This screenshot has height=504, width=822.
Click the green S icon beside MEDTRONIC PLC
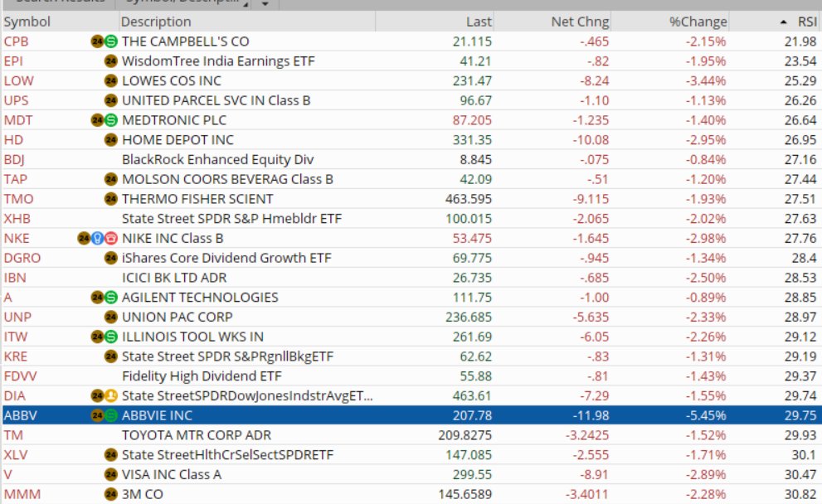click(x=110, y=120)
